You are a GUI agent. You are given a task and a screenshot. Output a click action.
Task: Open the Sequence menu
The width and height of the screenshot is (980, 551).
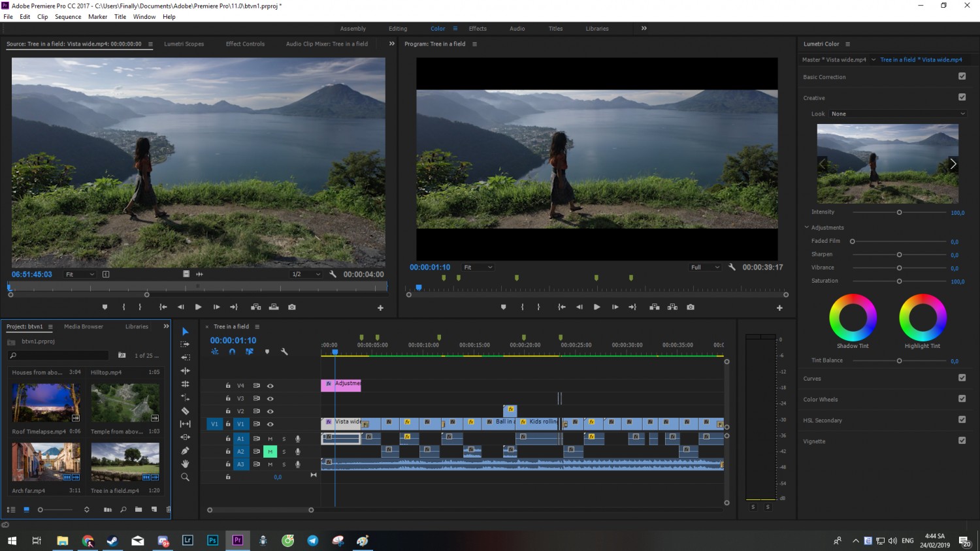point(68,17)
